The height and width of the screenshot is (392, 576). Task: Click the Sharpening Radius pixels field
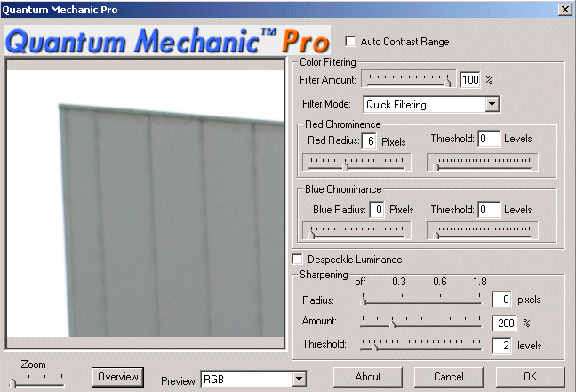tap(501, 300)
